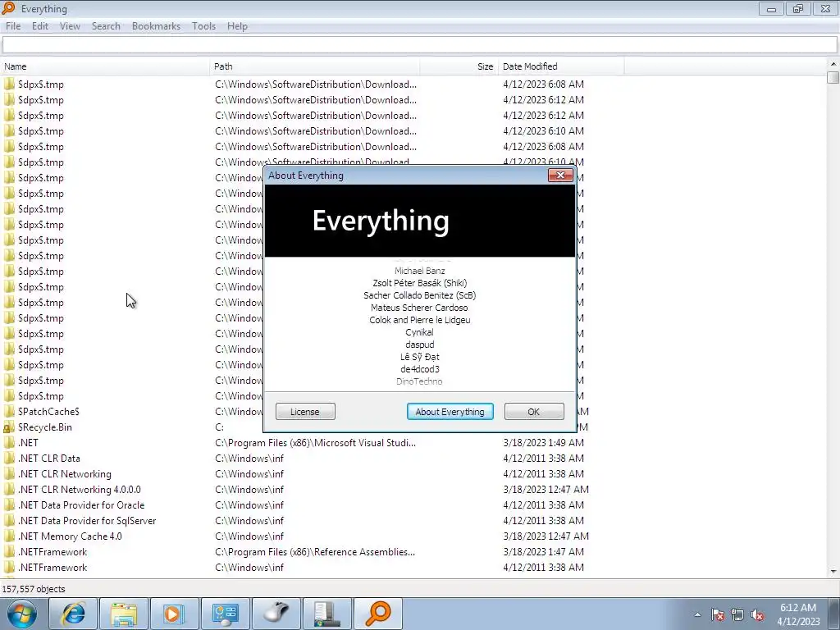Image resolution: width=840 pixels, height=630 pixels.
Task: Sort by the Size column header
Action: coord(459,66)
